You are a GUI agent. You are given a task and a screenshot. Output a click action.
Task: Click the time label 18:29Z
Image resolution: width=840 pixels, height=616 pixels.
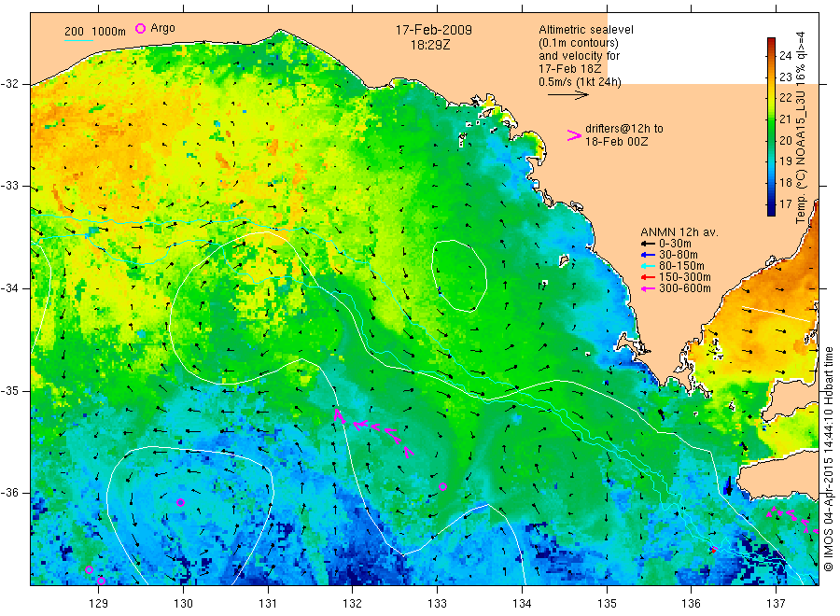[x=430, y=45]
